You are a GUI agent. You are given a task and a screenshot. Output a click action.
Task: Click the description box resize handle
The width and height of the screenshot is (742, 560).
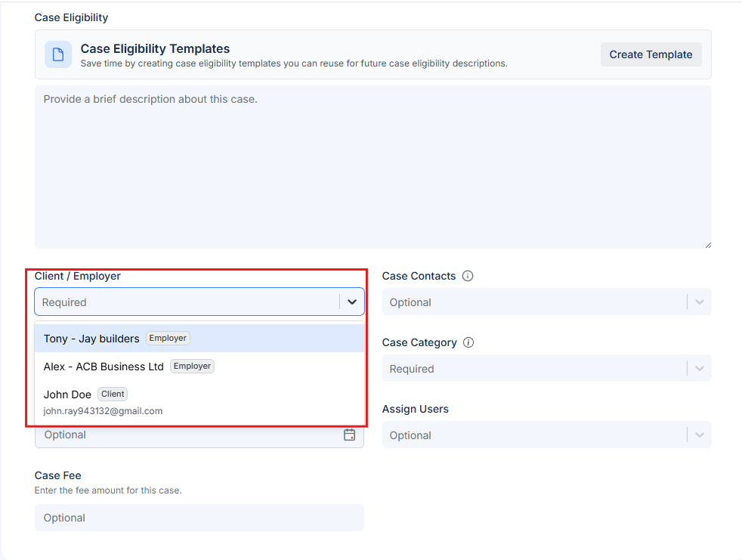[x=707, y=243]
